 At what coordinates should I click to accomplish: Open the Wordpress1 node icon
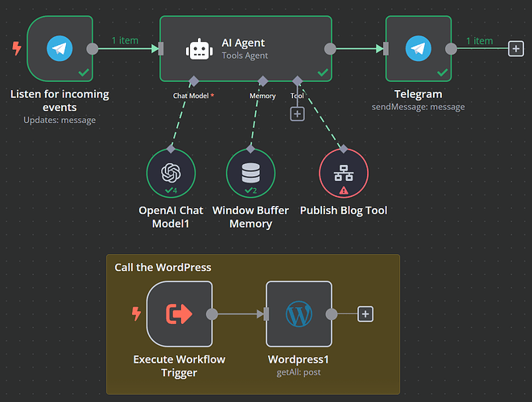coord(299,314)
